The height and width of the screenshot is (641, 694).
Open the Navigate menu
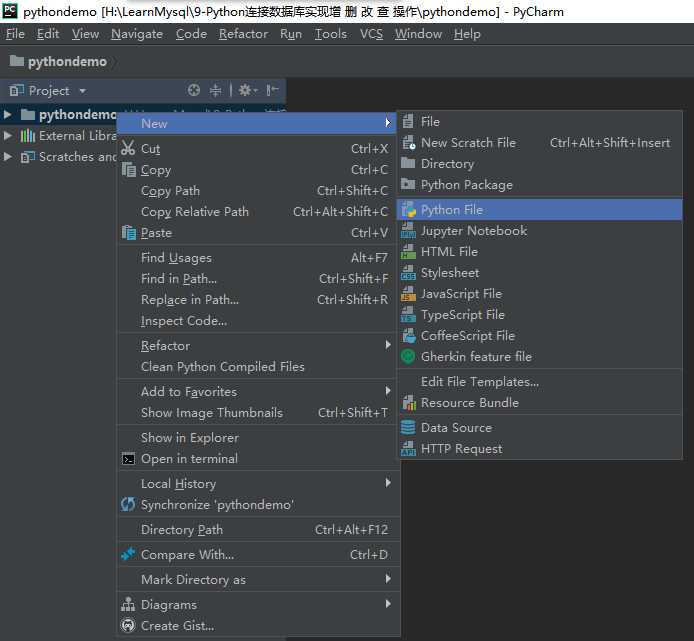[137, 34]
